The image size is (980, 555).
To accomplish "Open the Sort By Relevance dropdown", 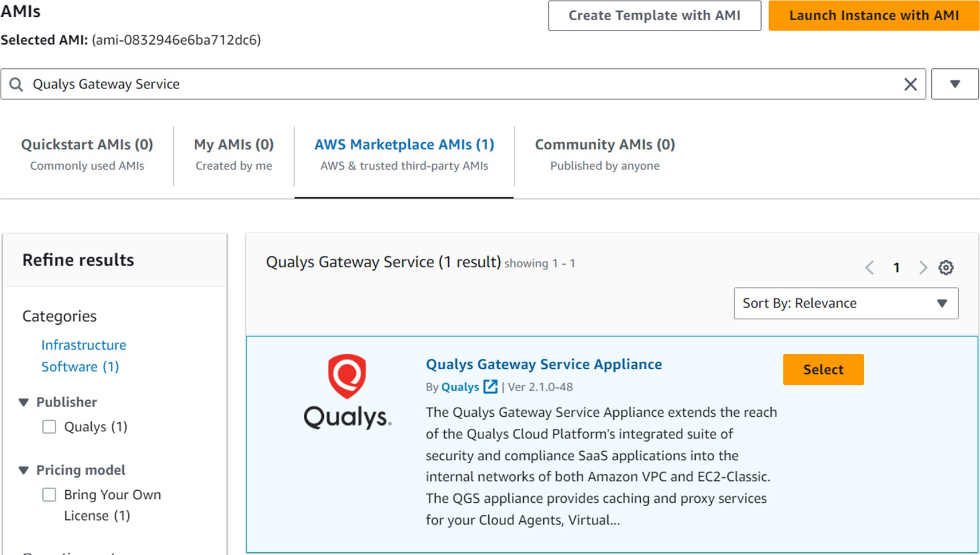I will point(846,303).
